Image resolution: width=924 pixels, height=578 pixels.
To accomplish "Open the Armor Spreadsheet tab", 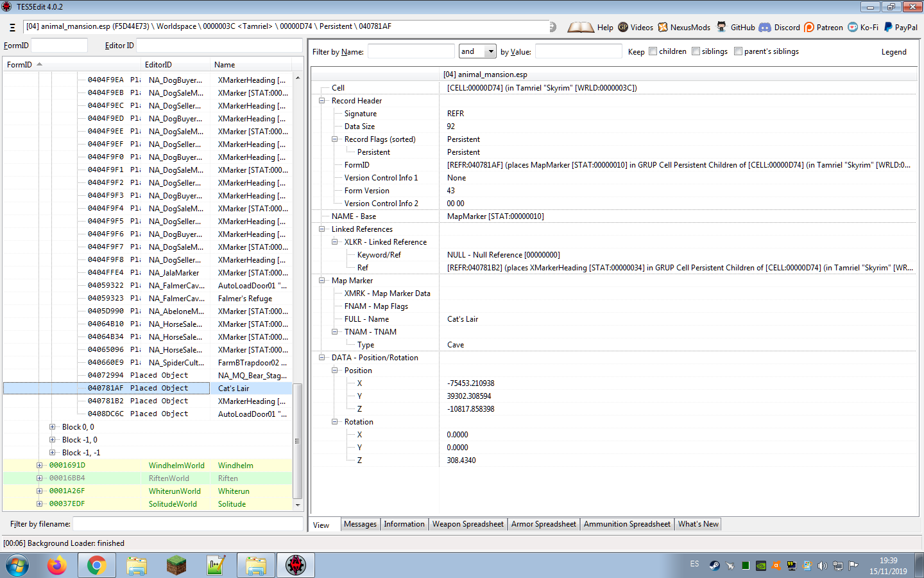I will coord(543,524).
